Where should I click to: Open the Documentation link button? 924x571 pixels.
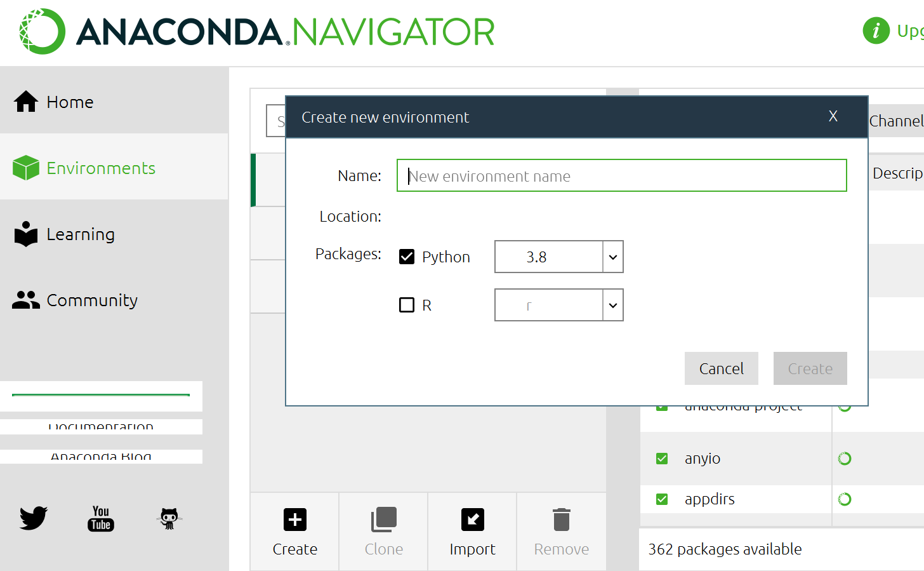click(x=101, y=426)
